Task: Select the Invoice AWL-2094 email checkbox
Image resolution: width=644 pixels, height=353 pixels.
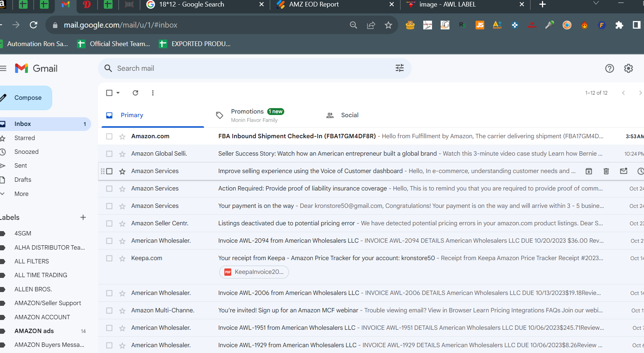Action: [x=109, y=241]
